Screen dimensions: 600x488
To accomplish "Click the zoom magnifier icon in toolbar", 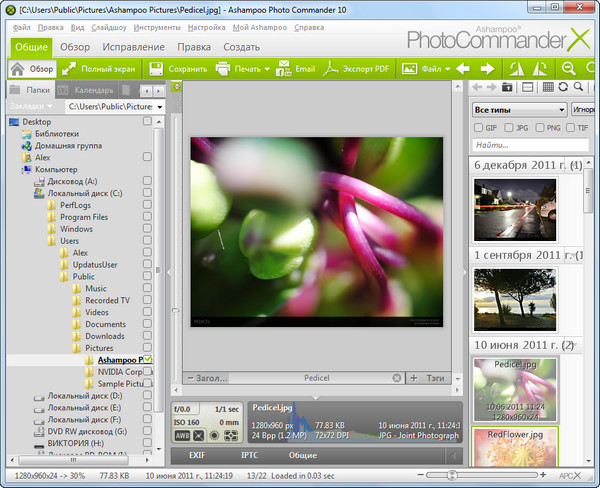I will 568,69.
